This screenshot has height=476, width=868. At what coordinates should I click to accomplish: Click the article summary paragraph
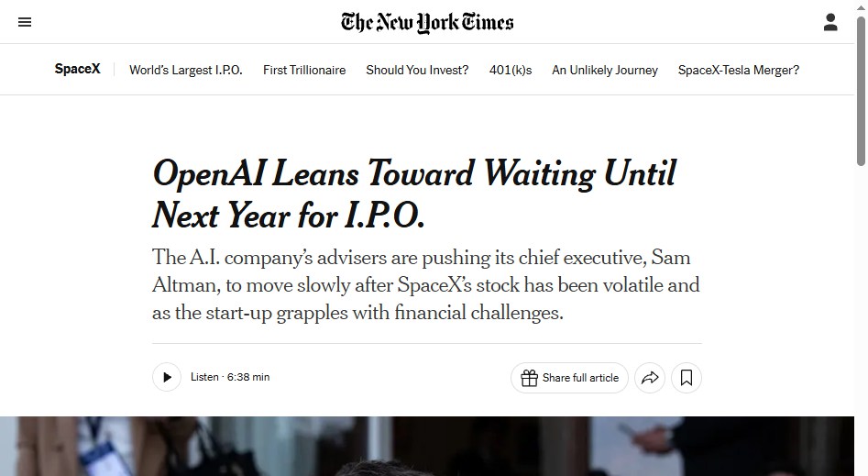tap(426, 285)
